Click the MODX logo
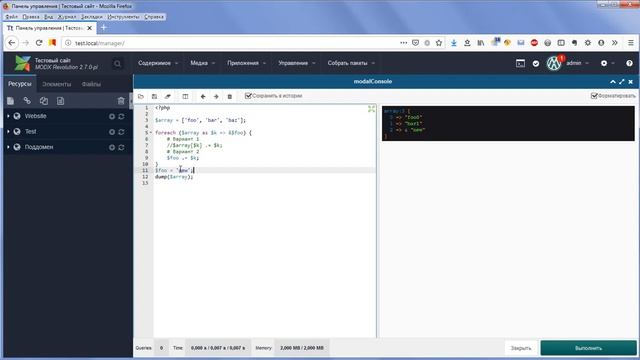This screenshot has width=640, height=360. point(23,63)
